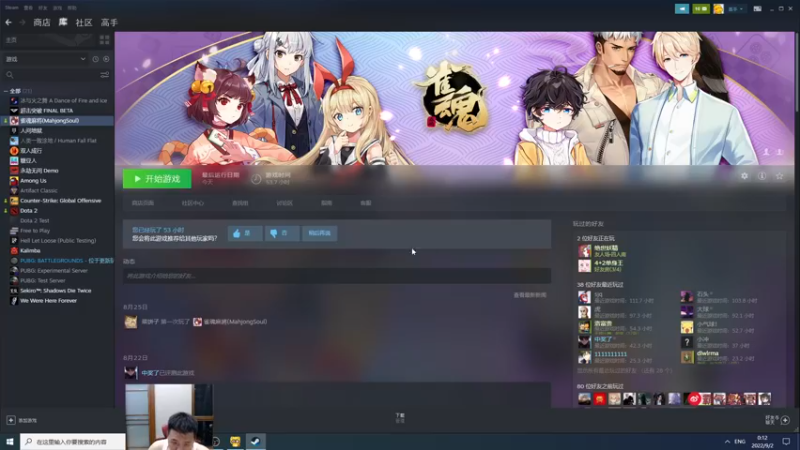Collapse the 全部 games category

click(6, 91)
